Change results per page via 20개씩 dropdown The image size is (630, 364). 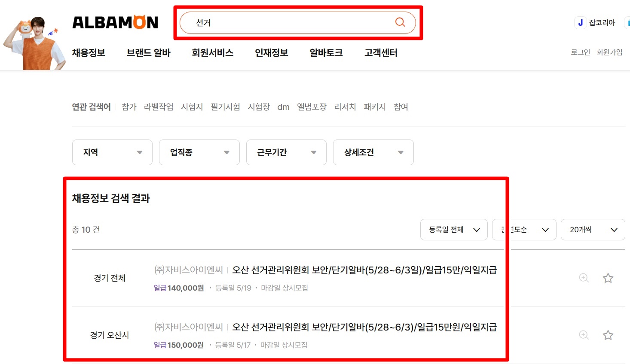tap(593, 230)
